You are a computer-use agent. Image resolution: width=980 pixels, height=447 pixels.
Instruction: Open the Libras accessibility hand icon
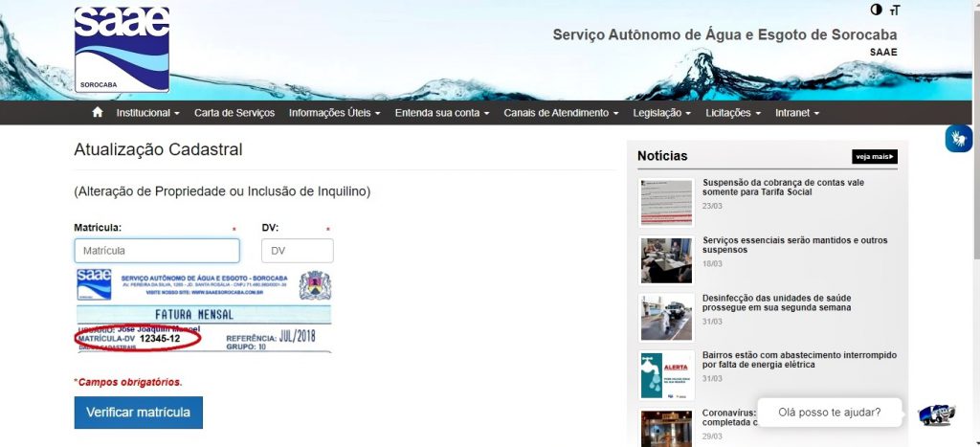959,138
